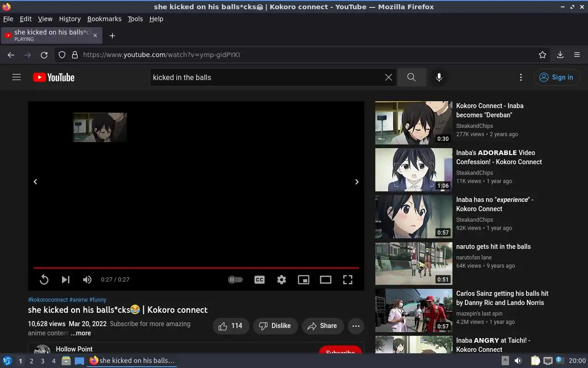
Task: Skip to the next video
Action: [66, 279]
